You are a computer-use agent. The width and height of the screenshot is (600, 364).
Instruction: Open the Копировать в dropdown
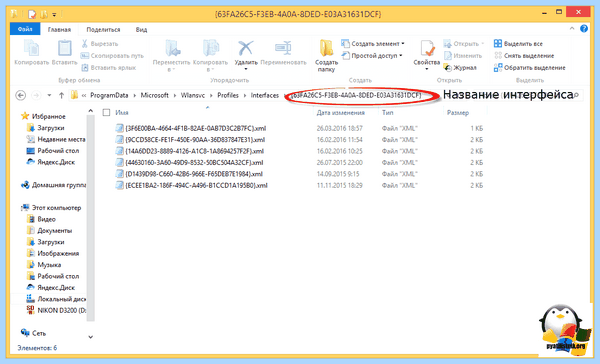coord(210,56)
